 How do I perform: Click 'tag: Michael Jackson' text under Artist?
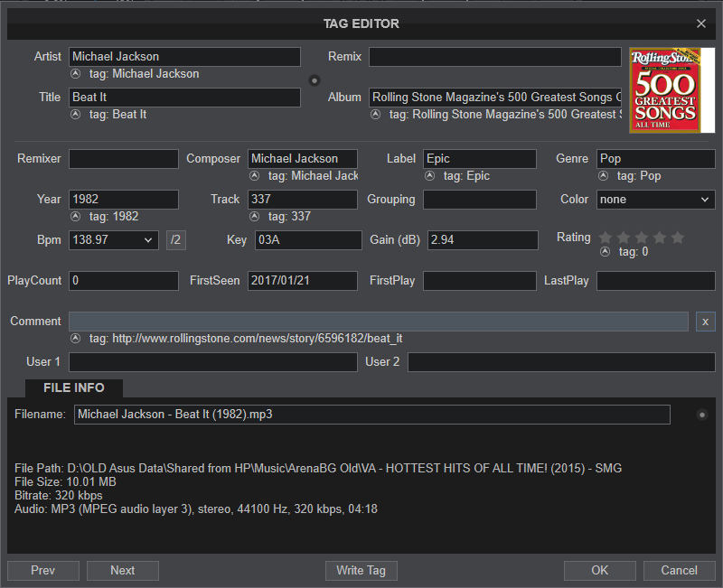145,74
